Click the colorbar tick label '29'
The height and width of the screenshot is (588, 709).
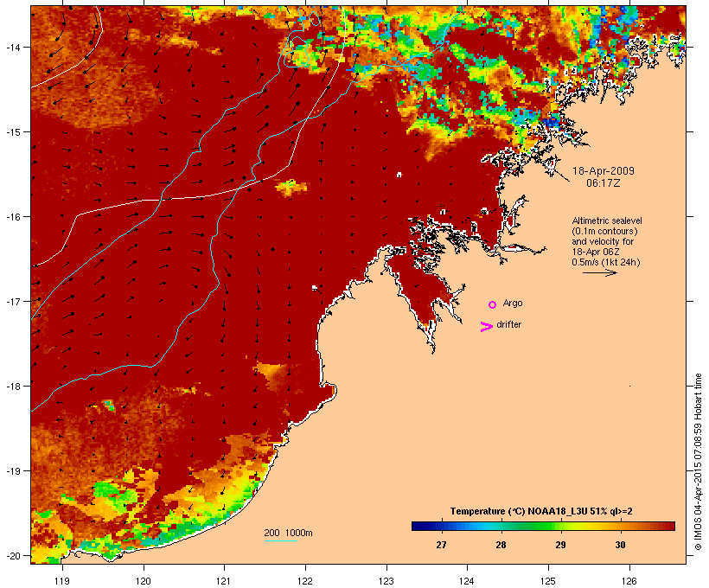(560, 545)
